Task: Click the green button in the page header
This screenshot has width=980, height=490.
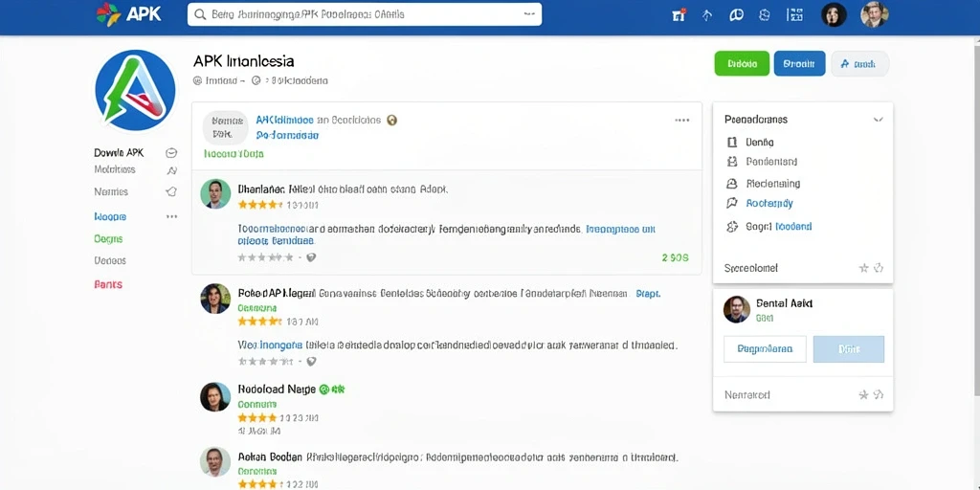Action: pos(742,64)
